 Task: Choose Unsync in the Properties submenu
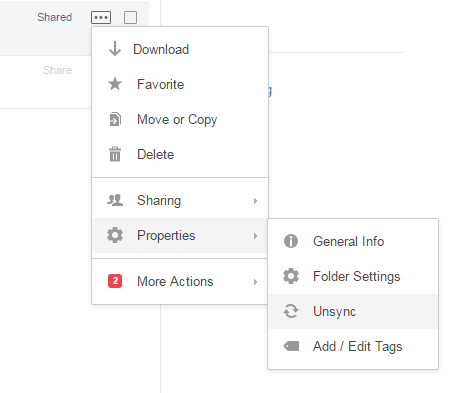point(353,311)
